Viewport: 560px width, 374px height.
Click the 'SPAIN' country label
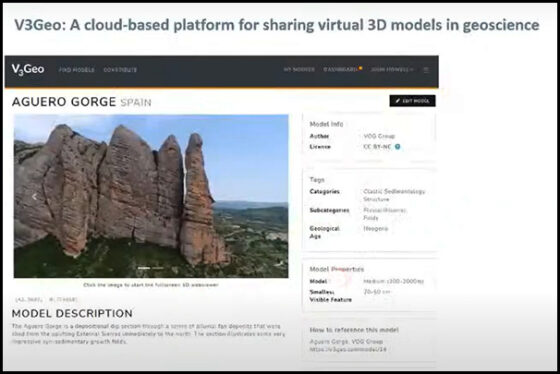(136, 103)
